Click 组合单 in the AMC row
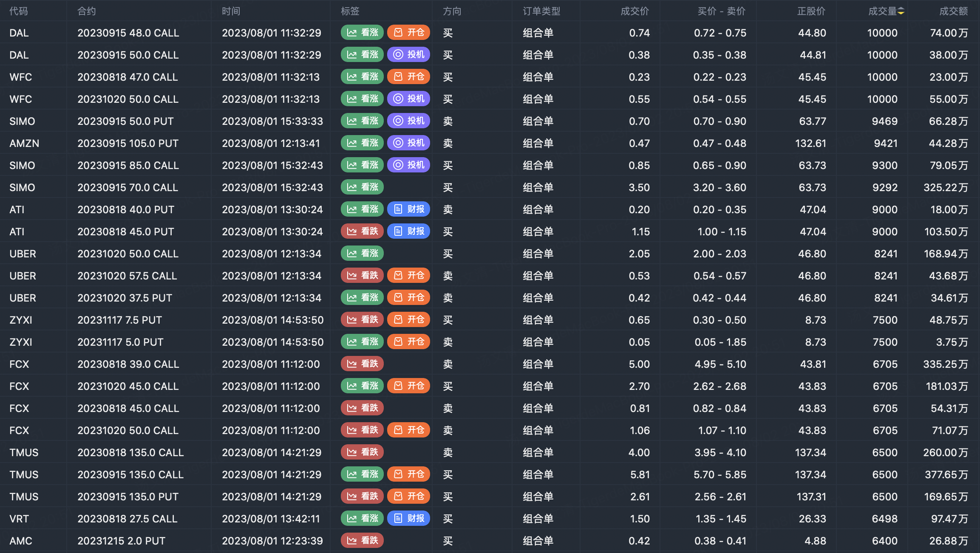 point(538,541)
